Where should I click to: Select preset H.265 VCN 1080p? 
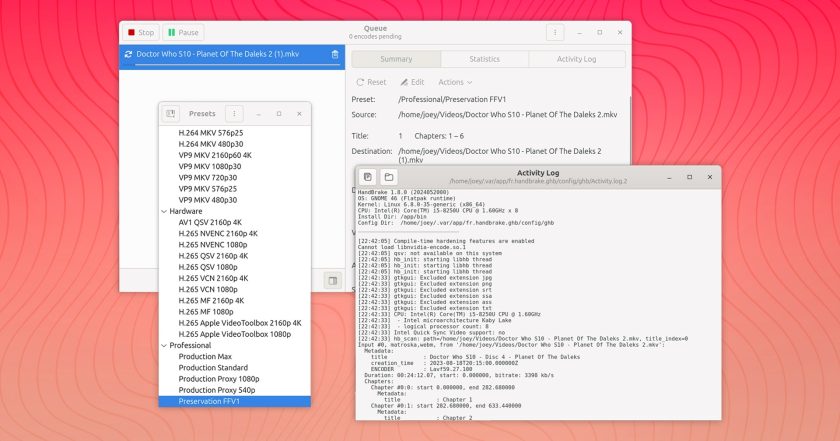point(235,289)
